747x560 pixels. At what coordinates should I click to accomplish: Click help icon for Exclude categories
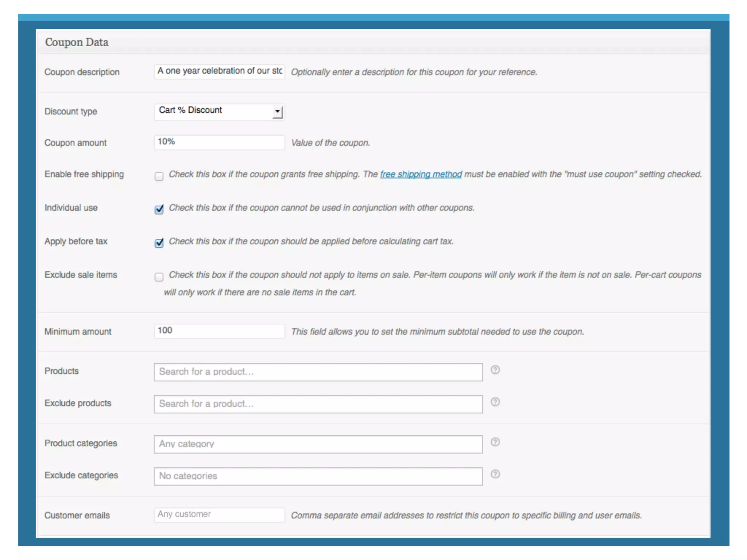click(495, 474)
